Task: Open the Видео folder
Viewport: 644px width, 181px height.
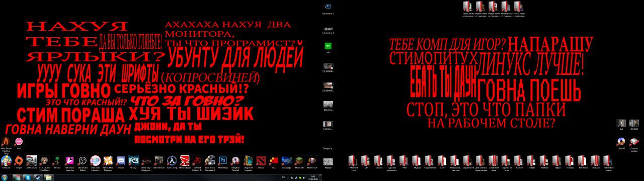Action: pyautogui.click(x=532, y=162)
